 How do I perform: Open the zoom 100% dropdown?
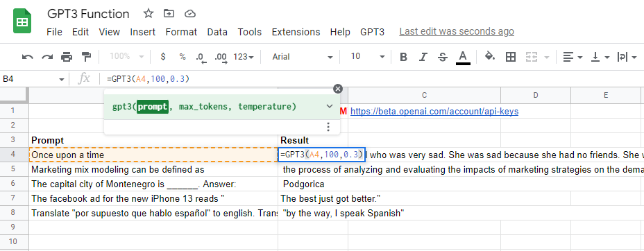point(127,57)
